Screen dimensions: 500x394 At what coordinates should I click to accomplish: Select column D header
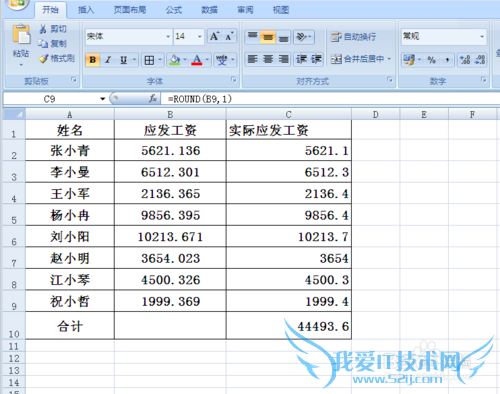(x=376, y=114)
